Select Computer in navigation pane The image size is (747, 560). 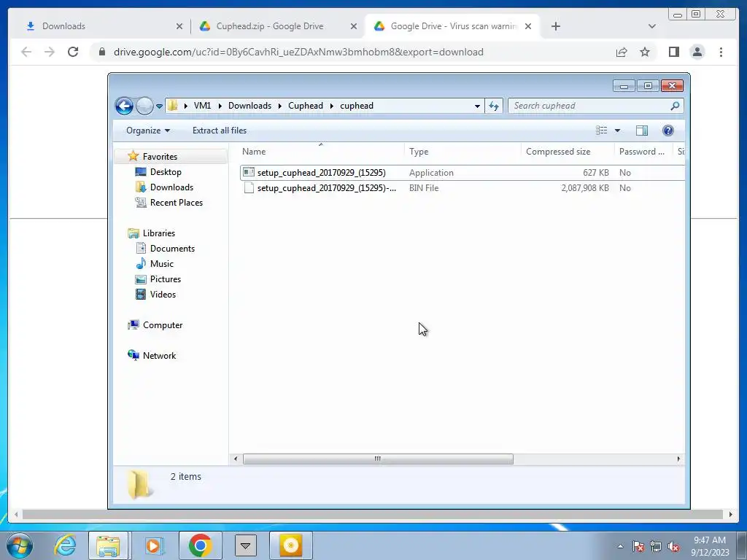pos(163,325)
